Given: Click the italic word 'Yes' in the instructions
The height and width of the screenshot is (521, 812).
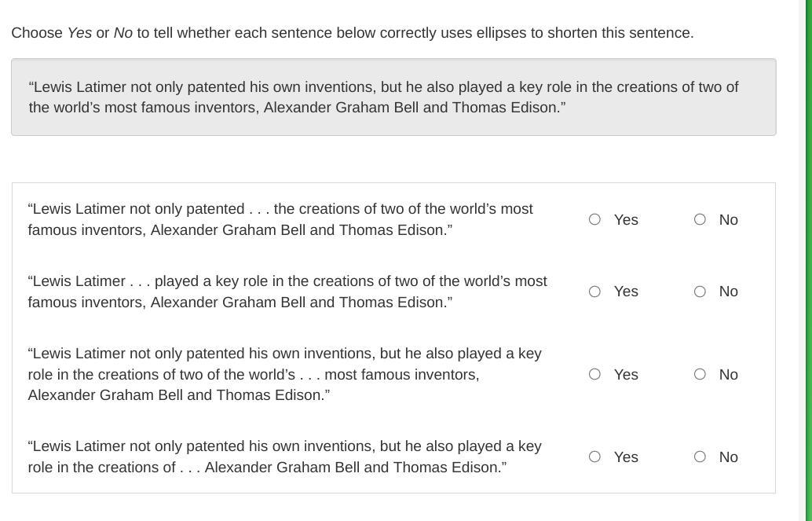Looking at the screenshot, I should 80,33.
